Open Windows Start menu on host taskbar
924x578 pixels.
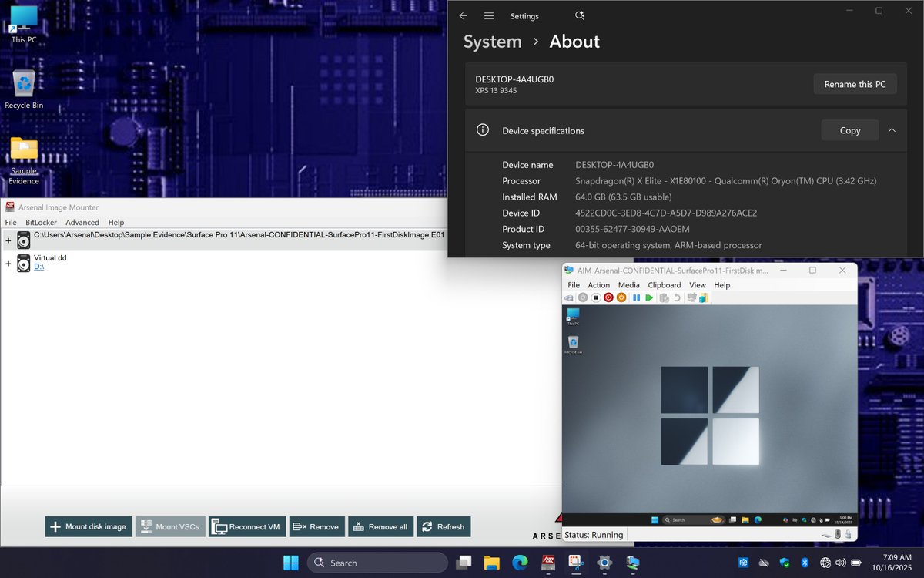[x=291, y=563]
